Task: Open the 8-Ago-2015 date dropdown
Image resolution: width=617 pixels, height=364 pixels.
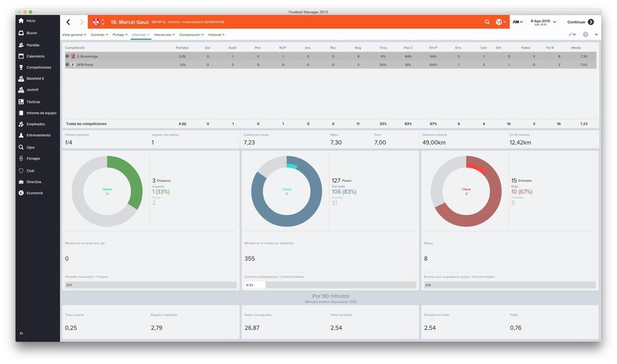Action: 543,22
